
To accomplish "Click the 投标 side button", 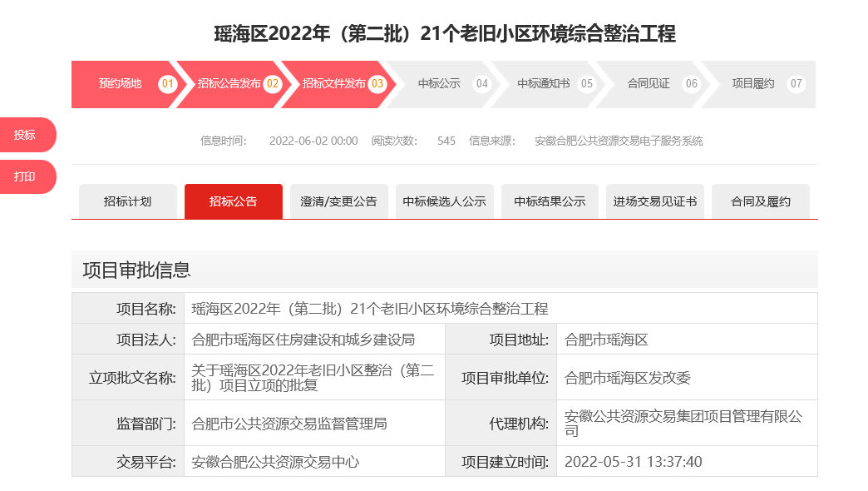I will [x=26, y=135].
